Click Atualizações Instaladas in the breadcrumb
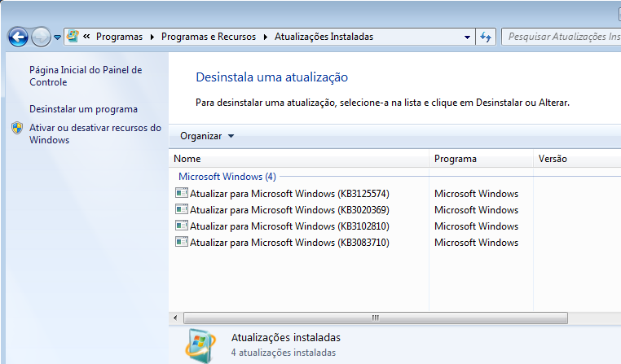621x364 pixels. coord(324,37)
